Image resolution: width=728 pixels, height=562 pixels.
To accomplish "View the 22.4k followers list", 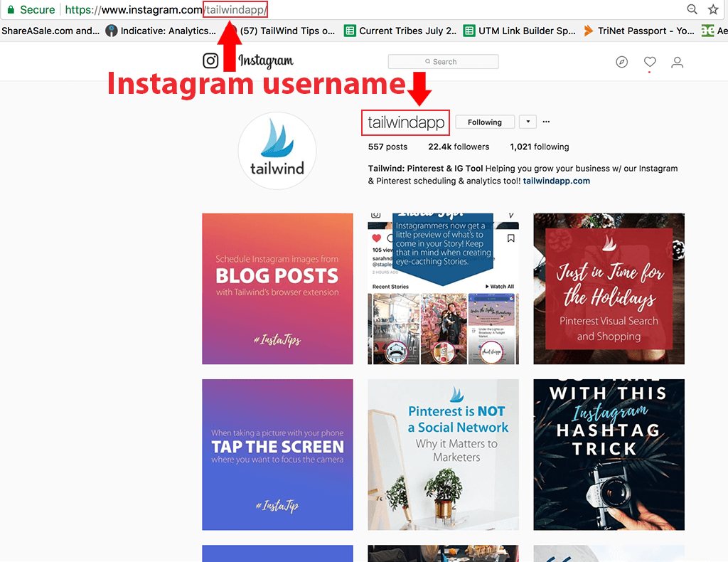I will point(458,147).
